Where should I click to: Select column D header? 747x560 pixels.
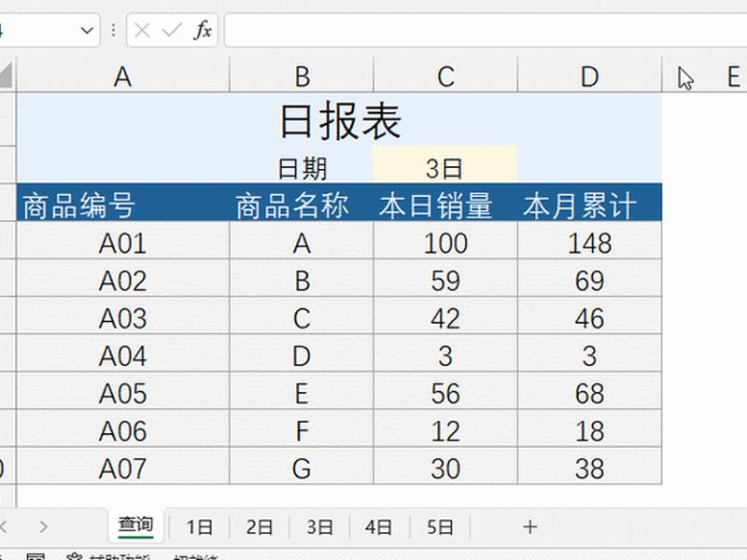tap(590, 77)
